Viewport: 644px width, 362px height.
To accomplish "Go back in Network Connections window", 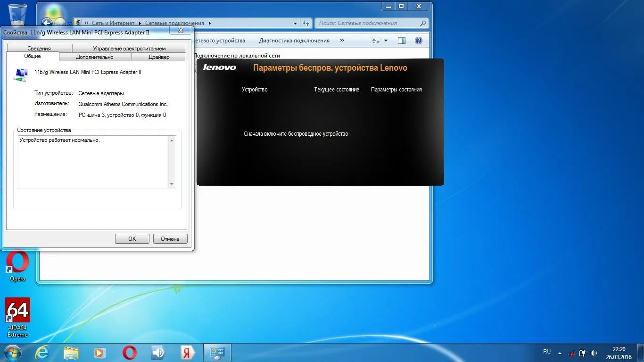I will 47,23.
